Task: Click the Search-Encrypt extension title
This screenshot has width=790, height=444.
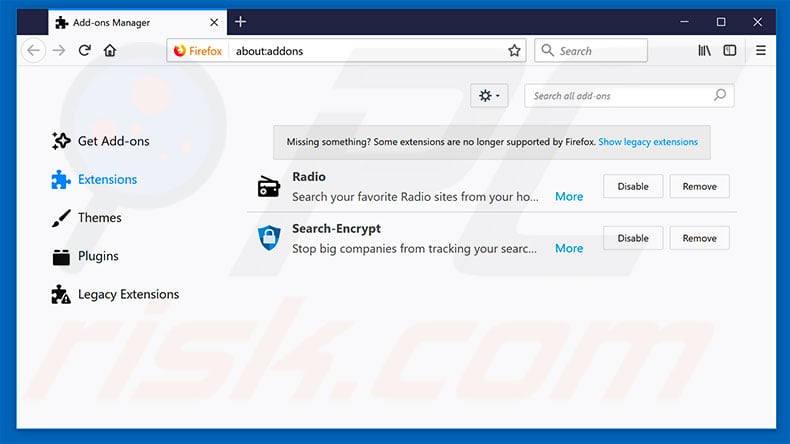Action: 337,229
